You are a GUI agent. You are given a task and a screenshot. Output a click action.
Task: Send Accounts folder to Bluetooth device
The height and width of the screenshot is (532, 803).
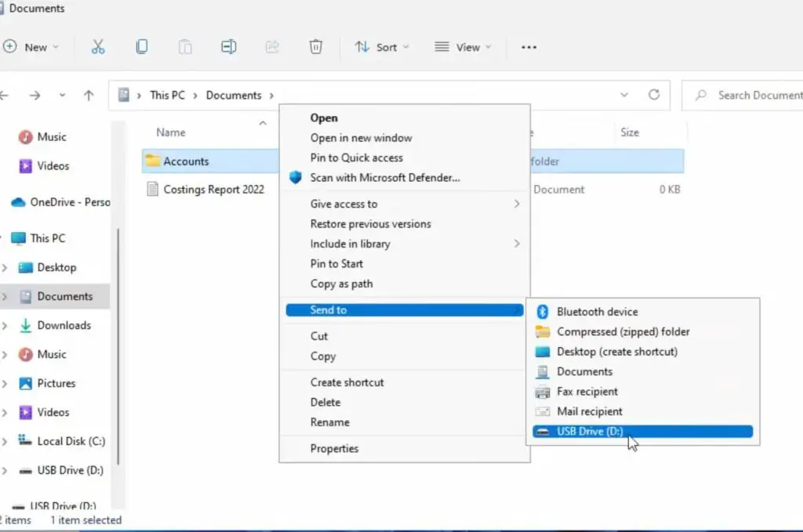598,311
